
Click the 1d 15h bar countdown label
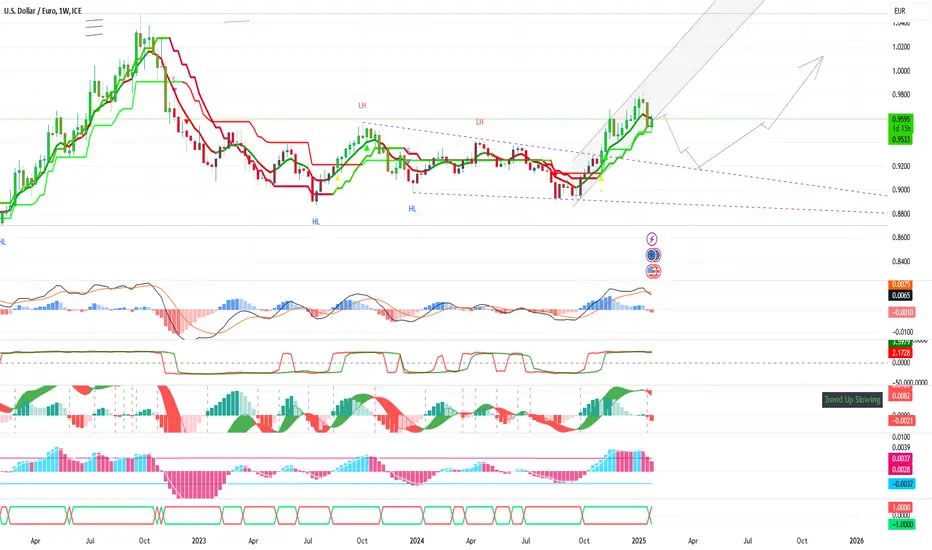901,128
